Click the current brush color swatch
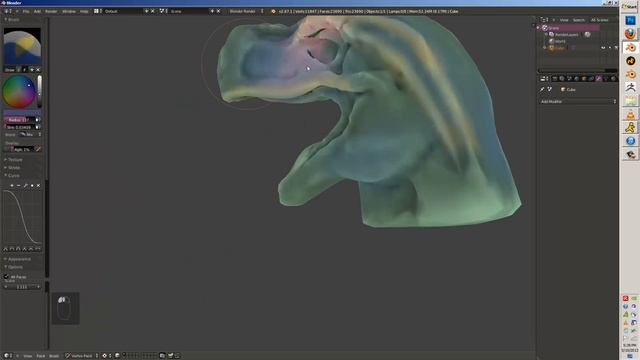The image size is (640, 360). [22, 112]
